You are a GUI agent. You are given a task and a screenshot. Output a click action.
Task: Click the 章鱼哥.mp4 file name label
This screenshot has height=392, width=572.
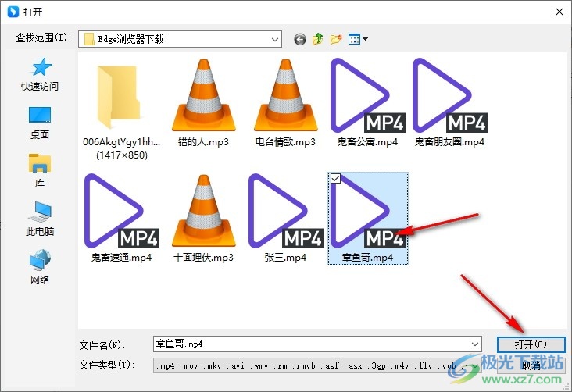click(x=367, y=258)
